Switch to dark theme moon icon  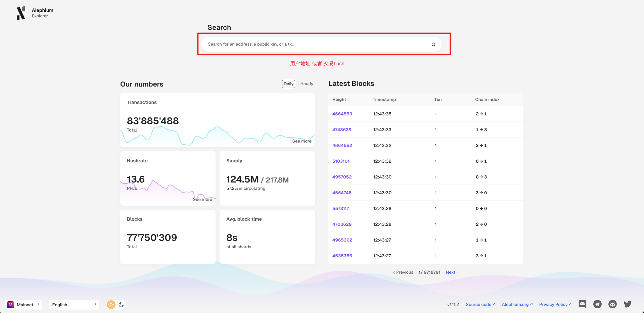pyautogui.click(x=121, y=305)
